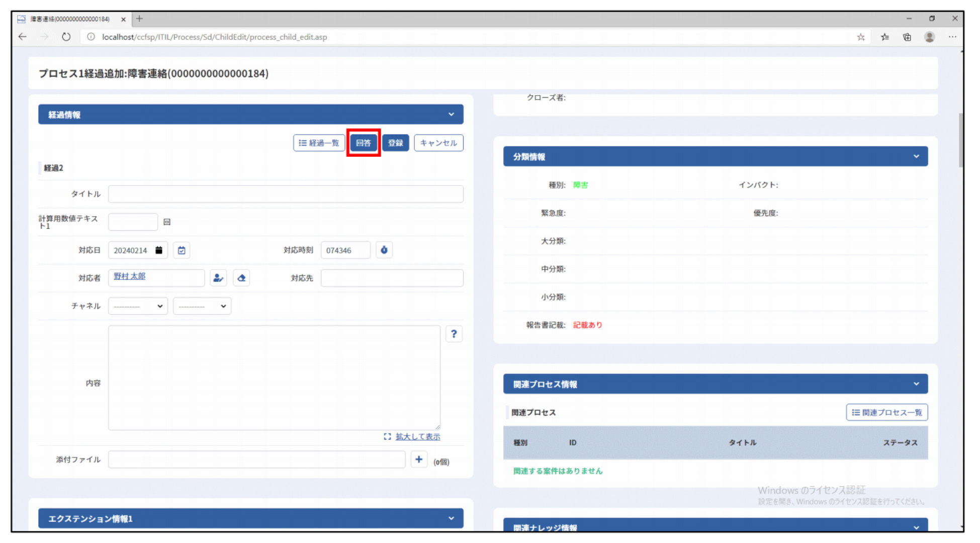Screen dimensions: 980x543
Task: Select the browser tab 障害連絡
Action: [70, 19]
